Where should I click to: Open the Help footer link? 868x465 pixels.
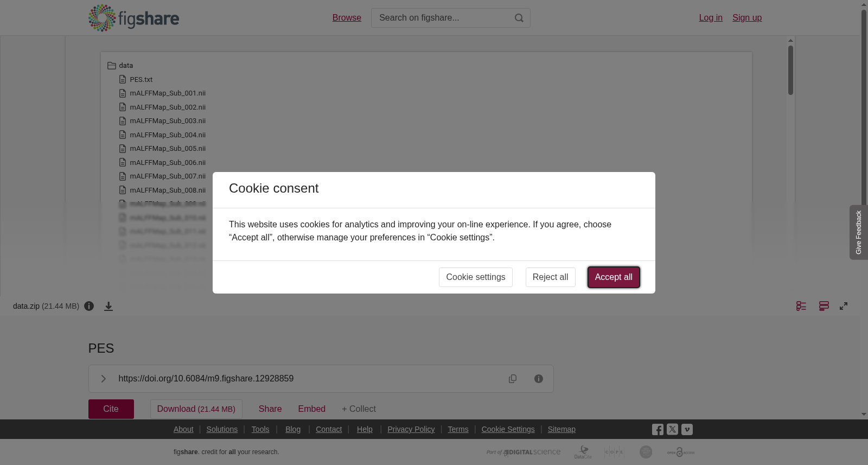[365, 429]
